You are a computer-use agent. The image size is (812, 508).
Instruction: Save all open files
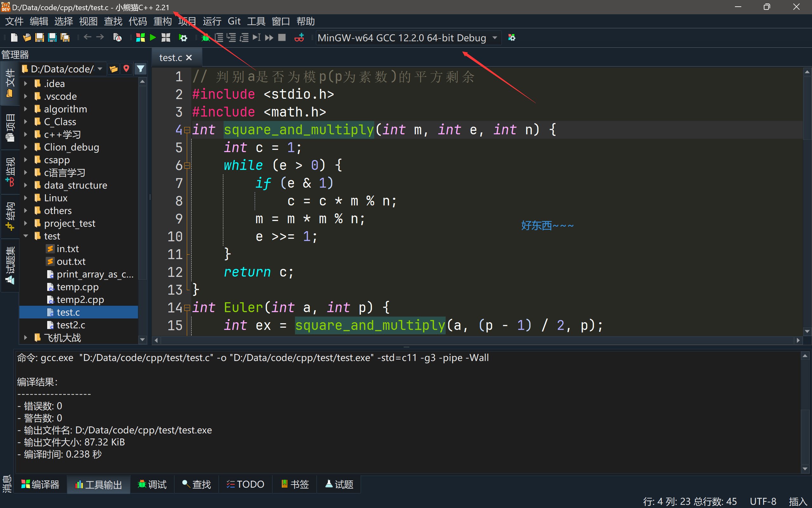click(65, 38)
